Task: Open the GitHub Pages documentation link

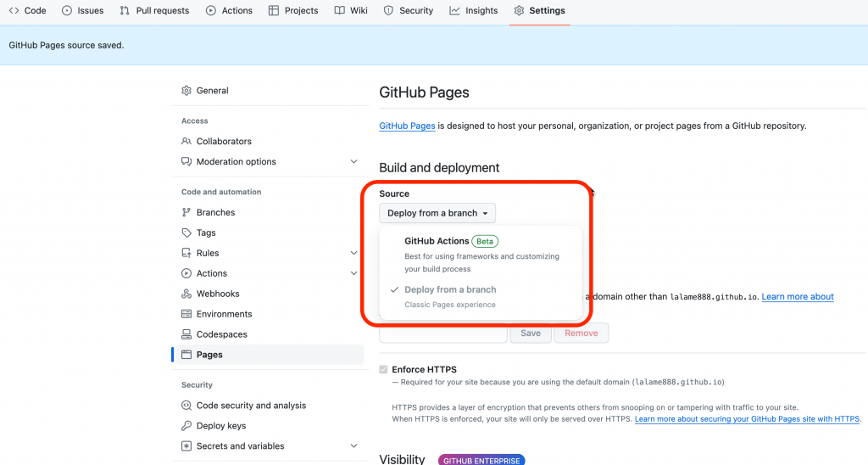Action: 407,126
